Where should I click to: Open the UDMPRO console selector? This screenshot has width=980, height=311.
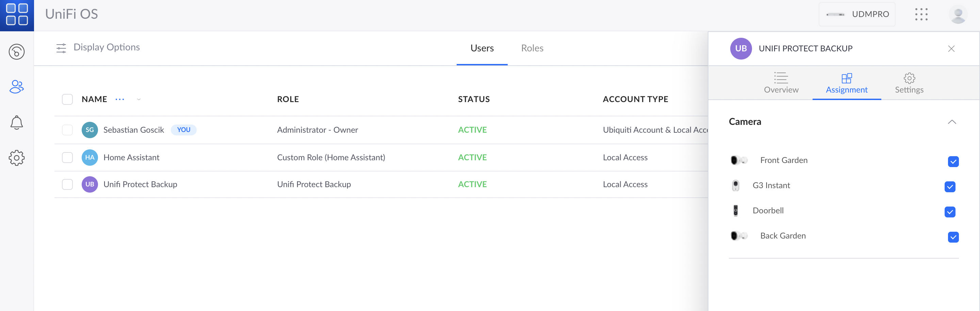[x=857, y=14]
